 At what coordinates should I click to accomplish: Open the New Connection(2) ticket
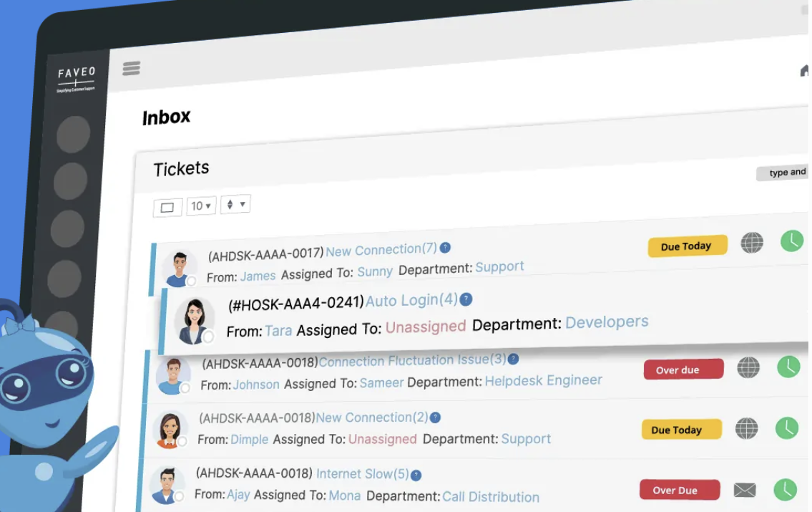(x=372, y=417)
